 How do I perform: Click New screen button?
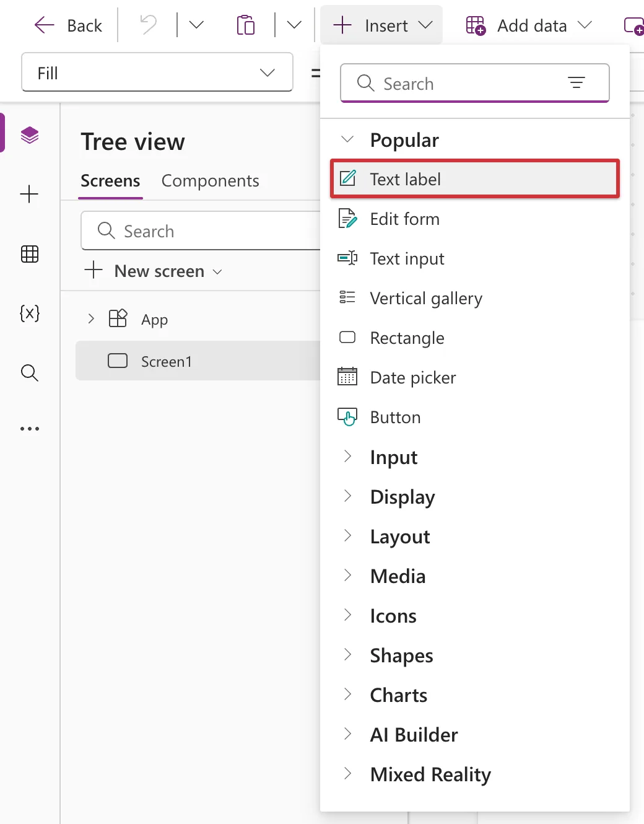(x=153, y=271)
